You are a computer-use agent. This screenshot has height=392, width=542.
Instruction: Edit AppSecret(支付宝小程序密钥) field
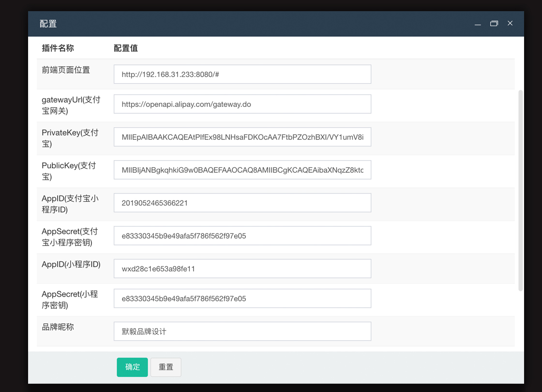tap(242, 236)
